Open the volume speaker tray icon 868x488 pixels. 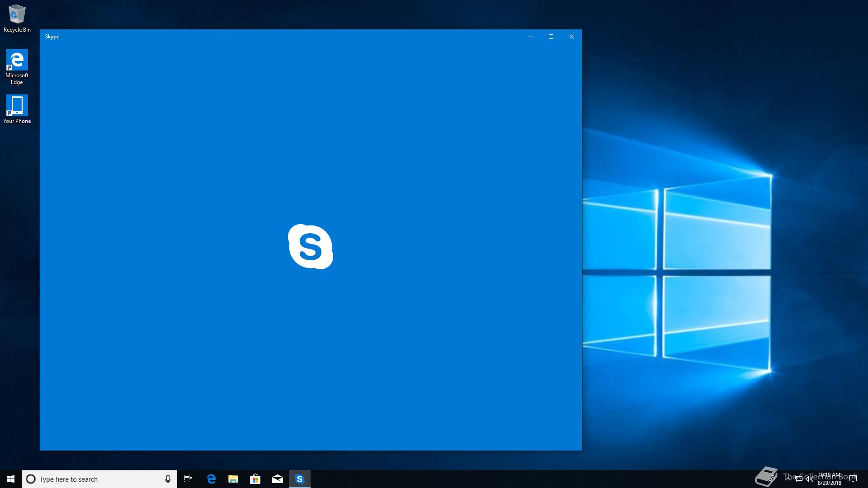point(809,479)
